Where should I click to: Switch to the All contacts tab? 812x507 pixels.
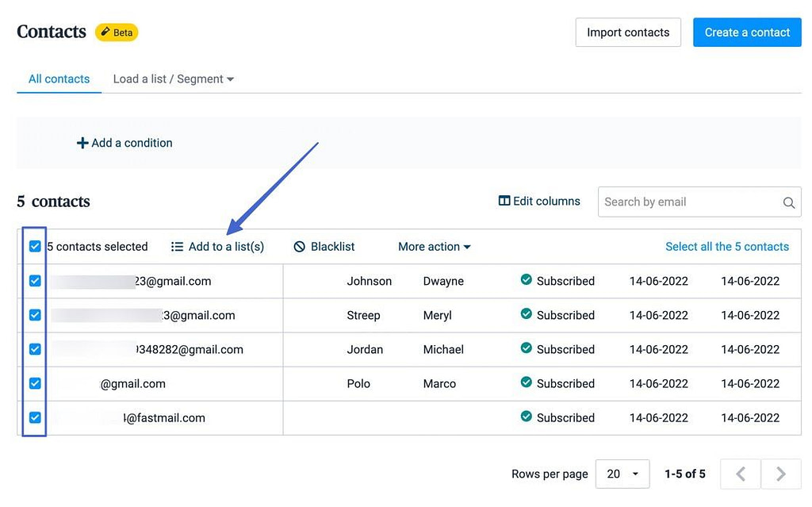click(59, 79)
